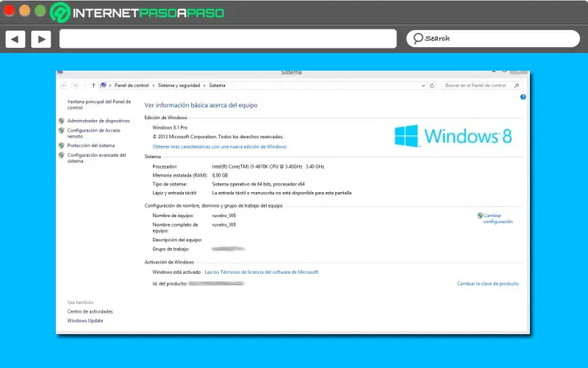Click the Control Panel forward navigation arrow

tap(75, 85)
